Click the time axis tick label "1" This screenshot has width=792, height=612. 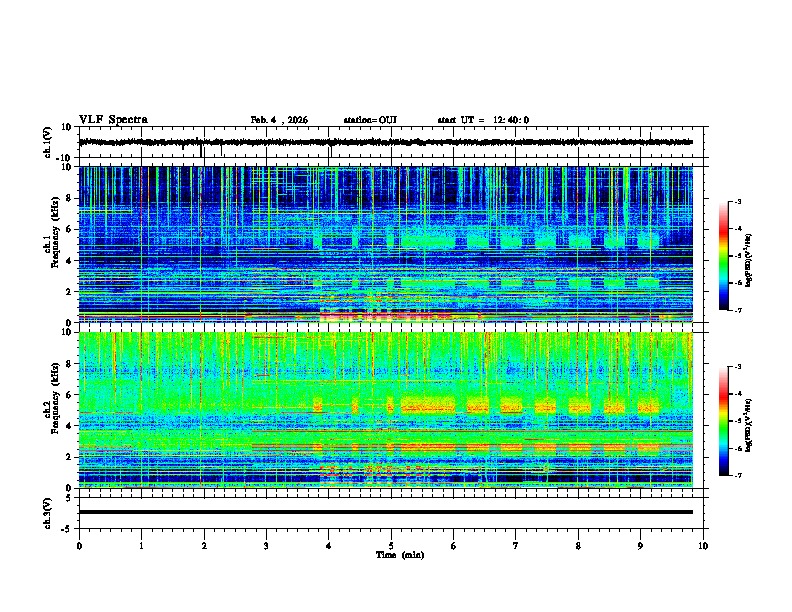pos(141,546)
